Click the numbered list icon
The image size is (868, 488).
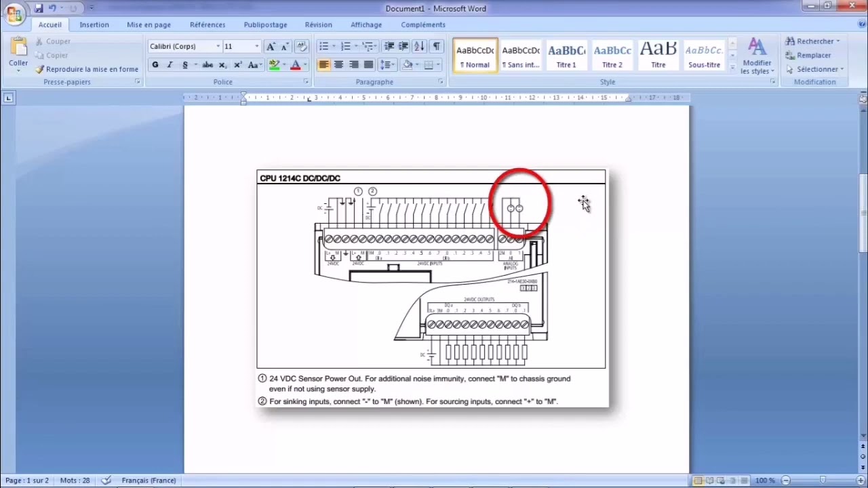point(345,46)
